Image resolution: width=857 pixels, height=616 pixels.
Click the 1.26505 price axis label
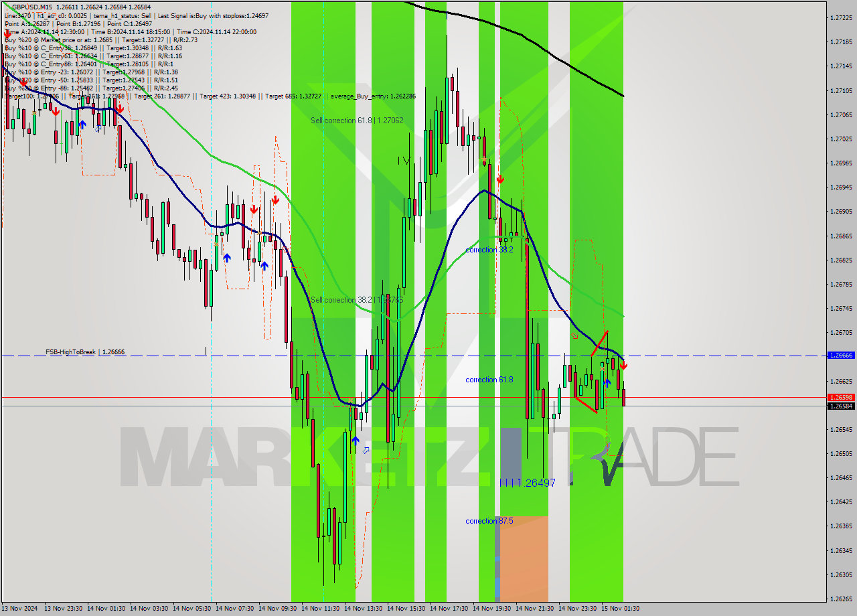click(841, 453)
